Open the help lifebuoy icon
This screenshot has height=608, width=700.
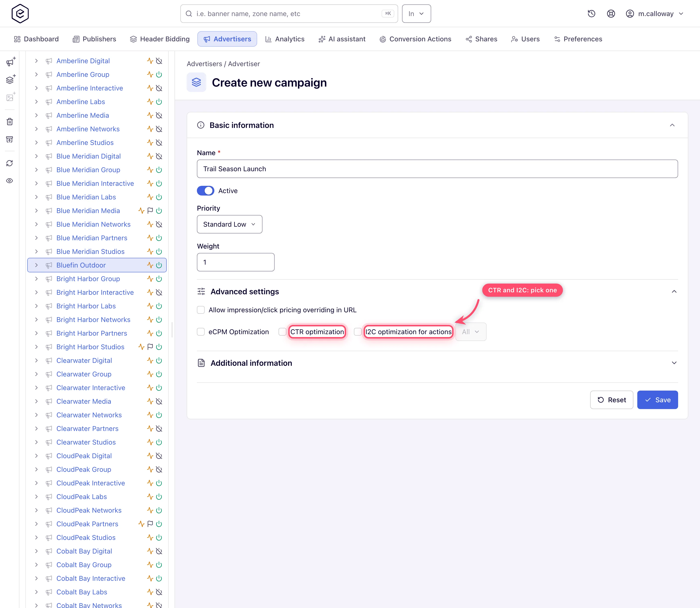point(611,14)
